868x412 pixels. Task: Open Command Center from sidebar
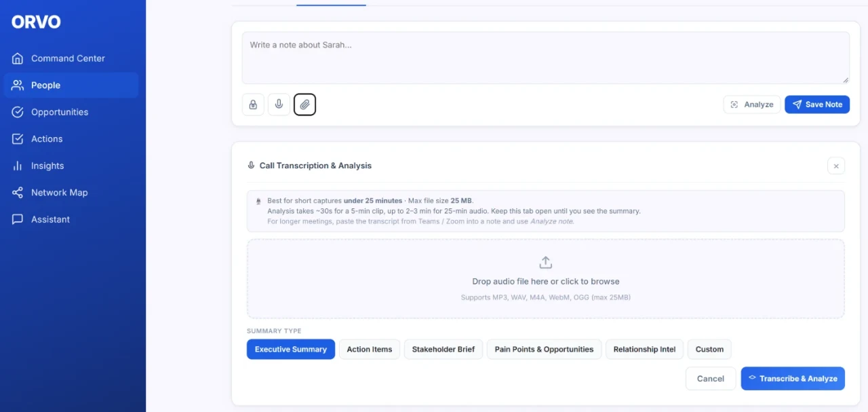tap(71, 58)
